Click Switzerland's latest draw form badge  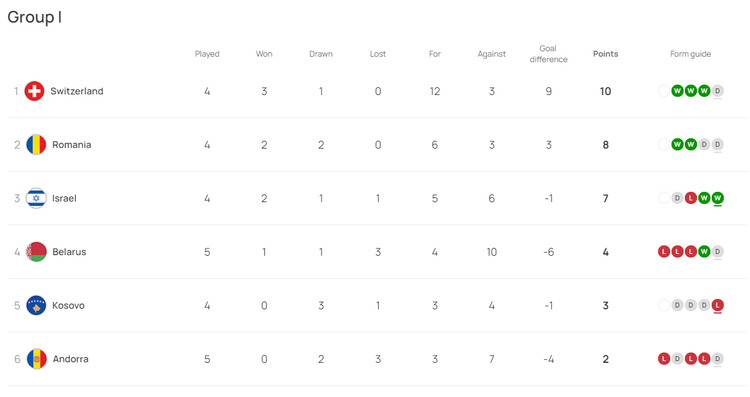pos(717,91)
